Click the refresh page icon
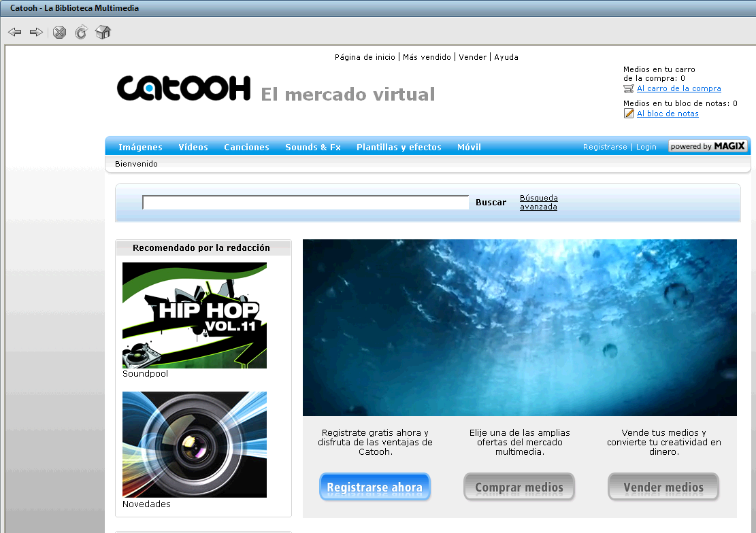The width and height of the screenshot is (756, 533). pyautogui.click(x=81, y=32)
